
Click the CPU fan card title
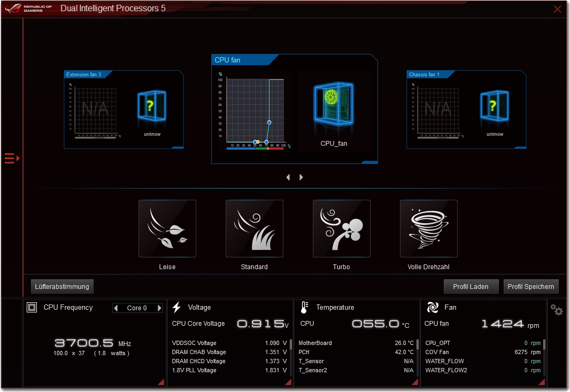[x=228, y=60]
